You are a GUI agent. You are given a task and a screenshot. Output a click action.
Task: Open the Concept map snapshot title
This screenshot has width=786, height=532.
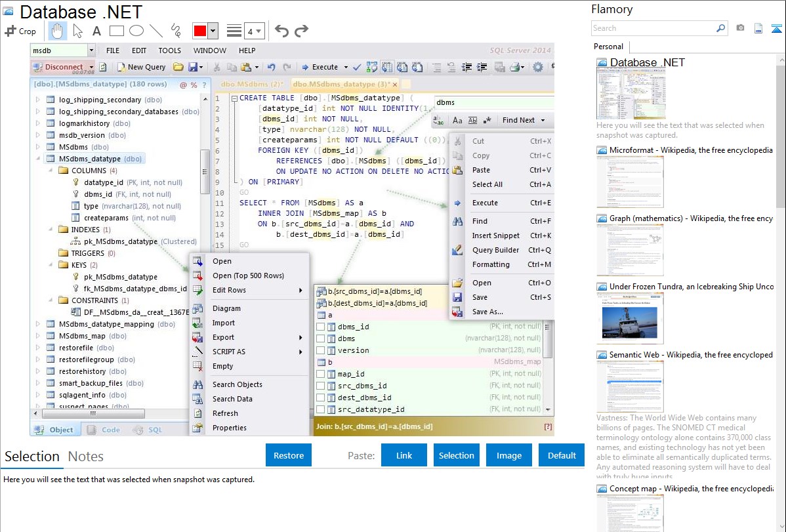pos(691,488)
